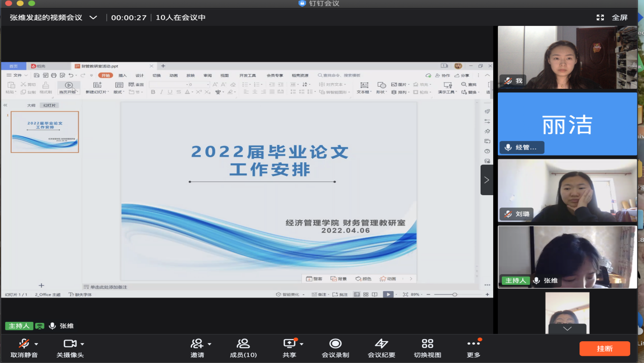Image resolution: width=644 pixels, height=363 pixels.
Task: Collapse participant sidebar with right chevron
Action: point(487,179)
